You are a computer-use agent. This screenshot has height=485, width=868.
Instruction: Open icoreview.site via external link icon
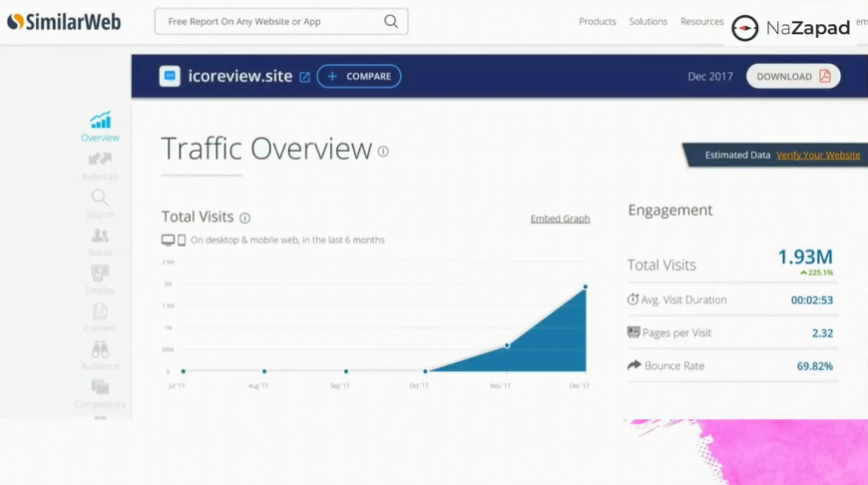tap(304, 77)
